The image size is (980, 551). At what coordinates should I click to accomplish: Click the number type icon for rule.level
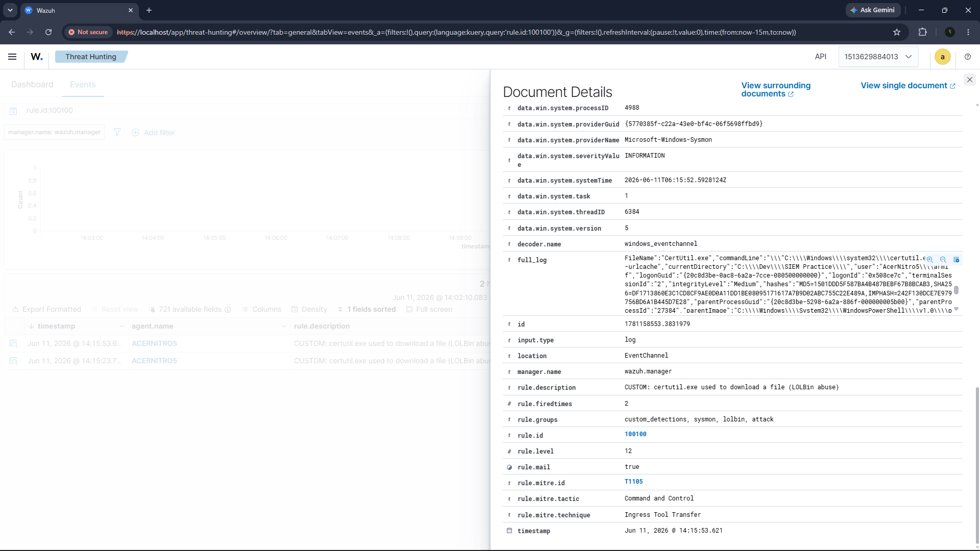pyautogui.click(x=509, y=452)
